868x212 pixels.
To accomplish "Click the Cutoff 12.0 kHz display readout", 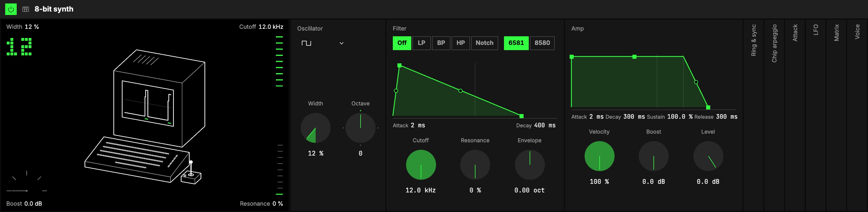I will coord(261,26).
